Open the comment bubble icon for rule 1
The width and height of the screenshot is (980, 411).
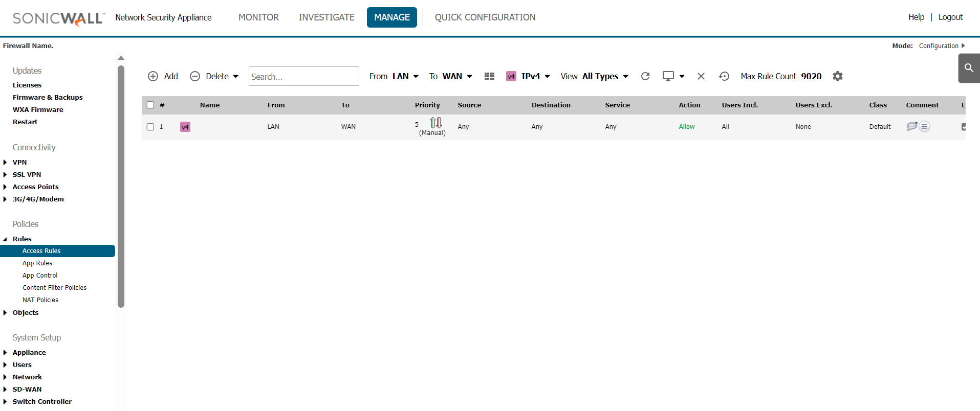[x=911, y=126]
